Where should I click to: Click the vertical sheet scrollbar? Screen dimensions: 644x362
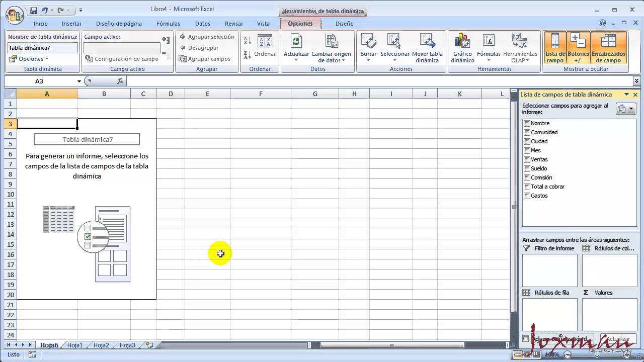coord(514,206)
